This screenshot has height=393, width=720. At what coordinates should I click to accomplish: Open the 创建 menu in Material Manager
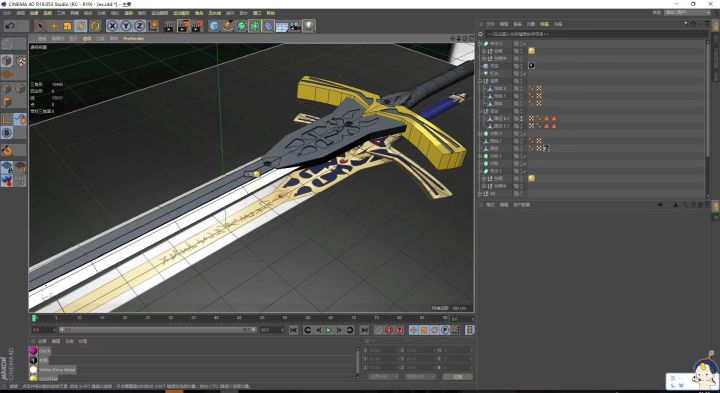42,341
